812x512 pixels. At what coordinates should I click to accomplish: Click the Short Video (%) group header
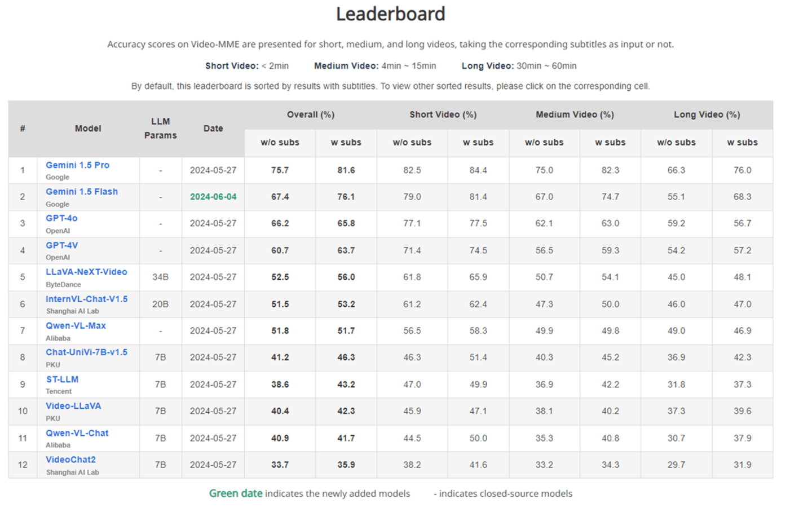[443, 114]
